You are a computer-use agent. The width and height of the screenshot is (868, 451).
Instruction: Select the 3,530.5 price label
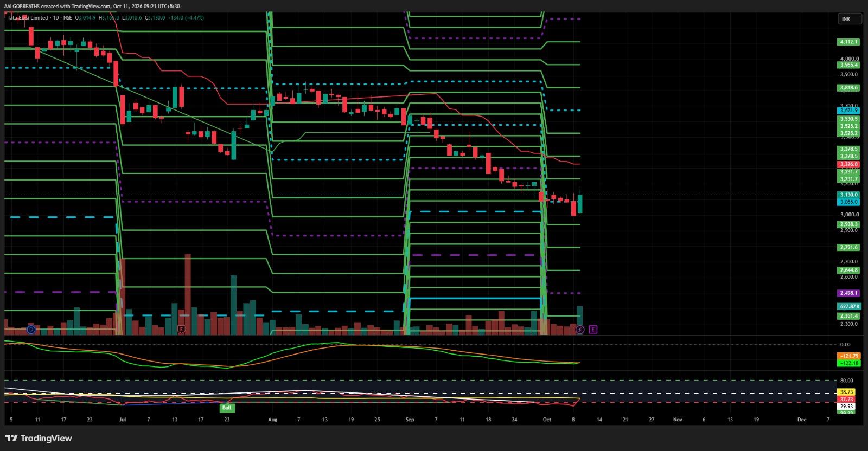coord(849,119)
